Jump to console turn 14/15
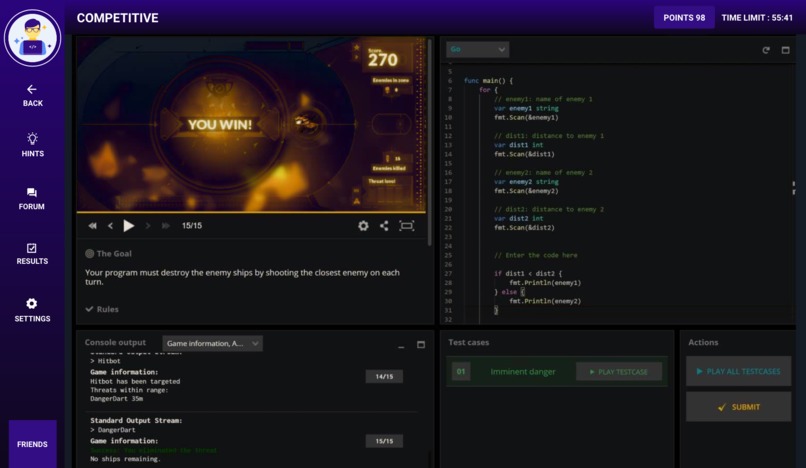The width and height of the screenshot is (806, 468). pyautogui.click(x=384, y=376)
